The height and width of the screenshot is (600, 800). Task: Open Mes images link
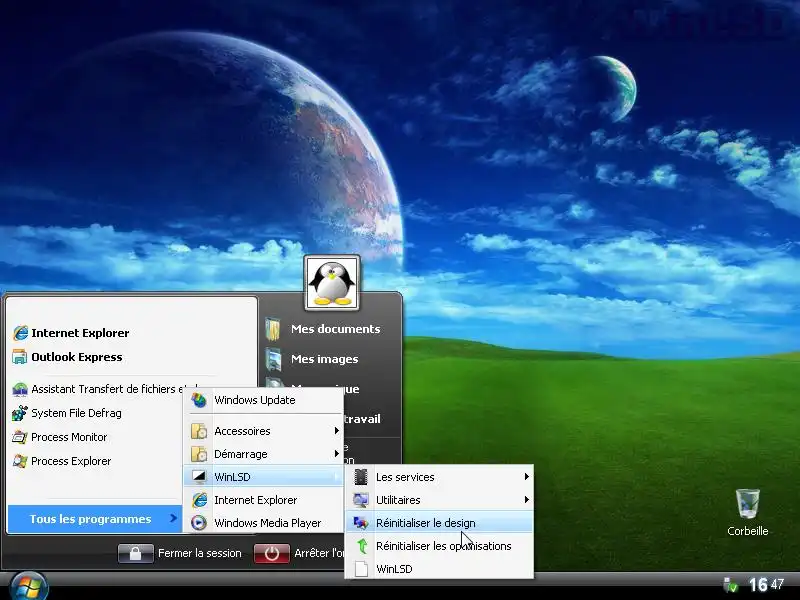(324, 359)
